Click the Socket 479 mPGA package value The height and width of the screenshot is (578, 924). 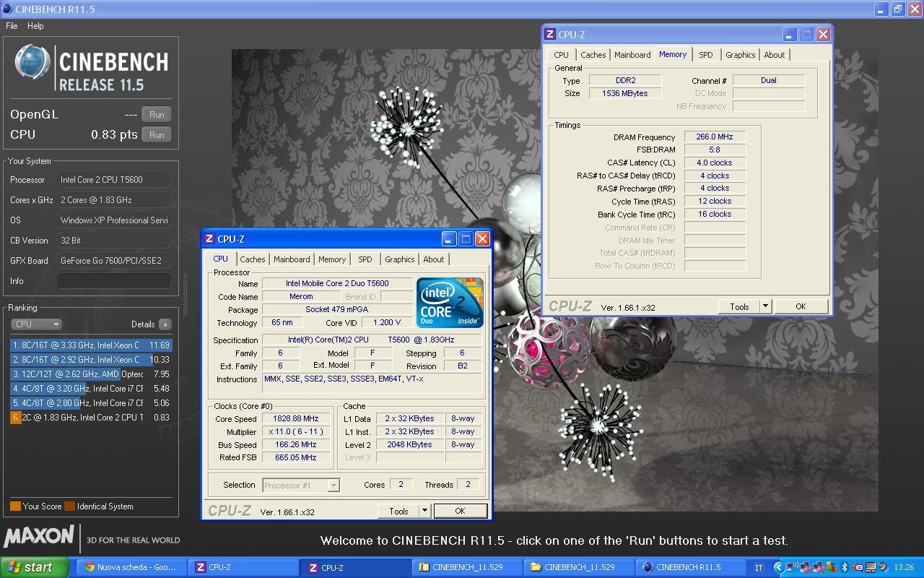coord(337,310)
